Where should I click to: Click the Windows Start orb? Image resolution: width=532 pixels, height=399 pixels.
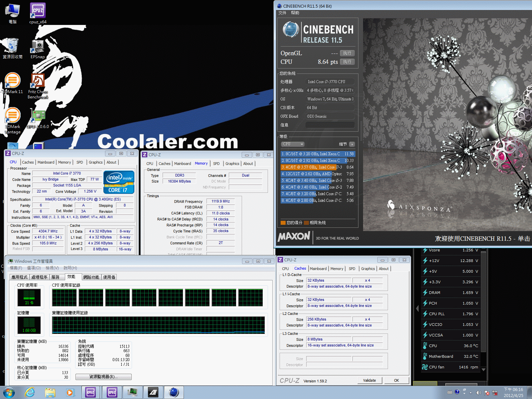click(x=9, y=392)
